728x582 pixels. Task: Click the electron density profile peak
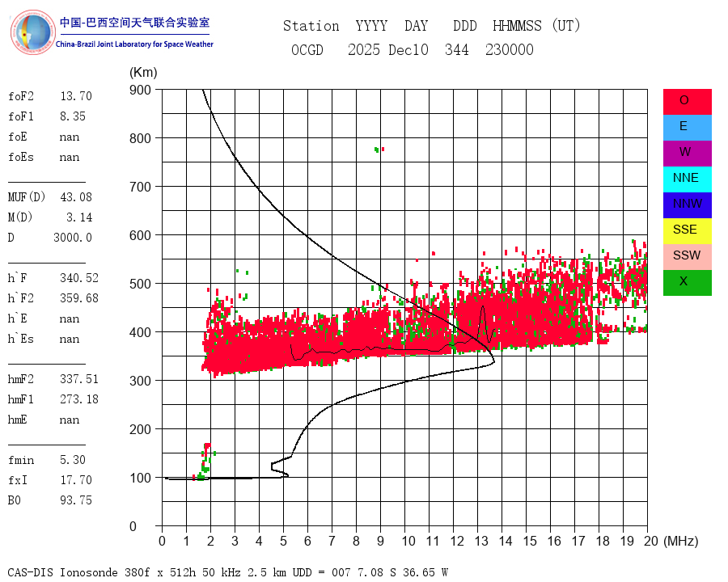494,361
